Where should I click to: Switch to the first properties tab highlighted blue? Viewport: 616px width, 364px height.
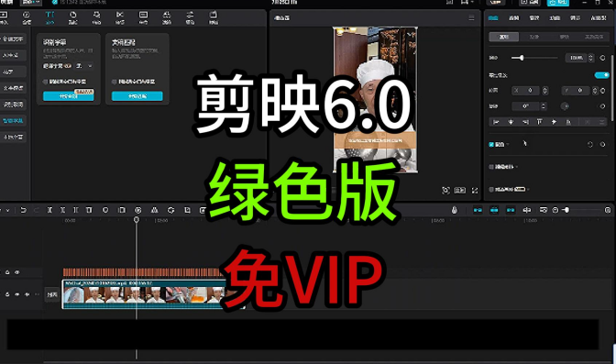pyautogui.click(x=493, y=17)
